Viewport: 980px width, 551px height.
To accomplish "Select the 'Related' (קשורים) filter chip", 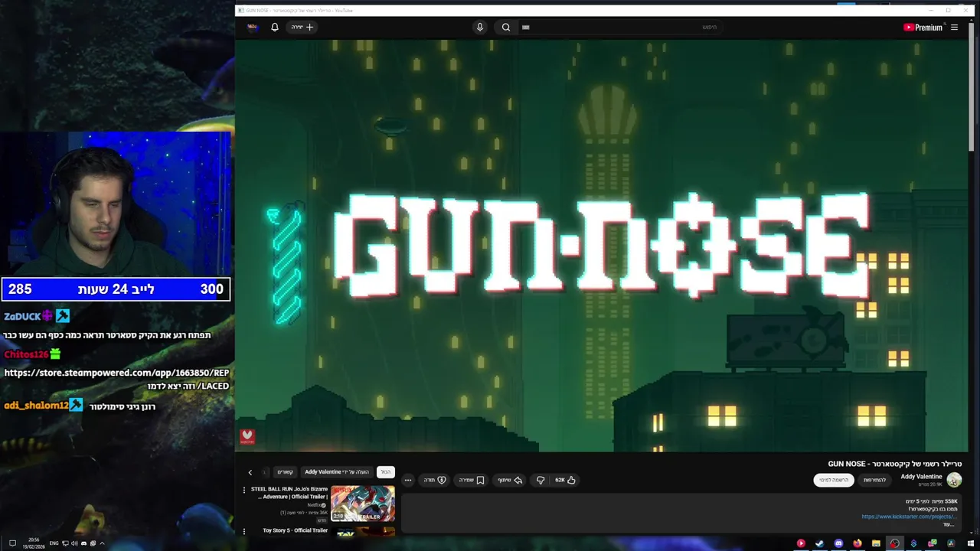I will click(x=286, y=472).
